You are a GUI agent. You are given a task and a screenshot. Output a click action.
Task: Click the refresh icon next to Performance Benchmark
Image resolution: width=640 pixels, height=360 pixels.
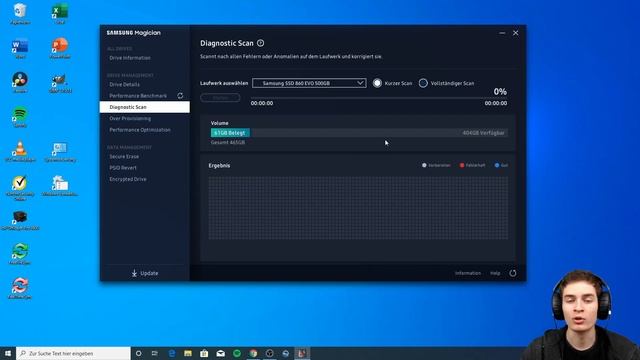pyautogui.click(x=180, y=96)
